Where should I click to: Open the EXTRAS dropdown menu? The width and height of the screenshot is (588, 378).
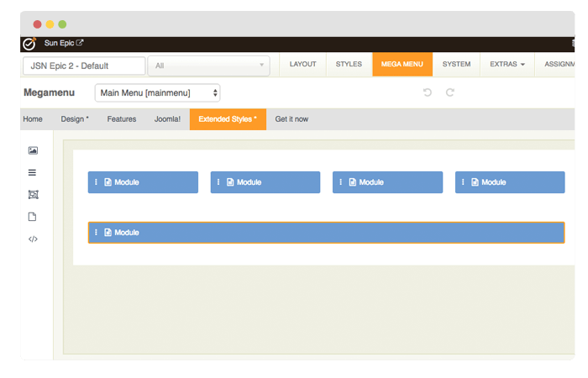click(x=507, y=65)
